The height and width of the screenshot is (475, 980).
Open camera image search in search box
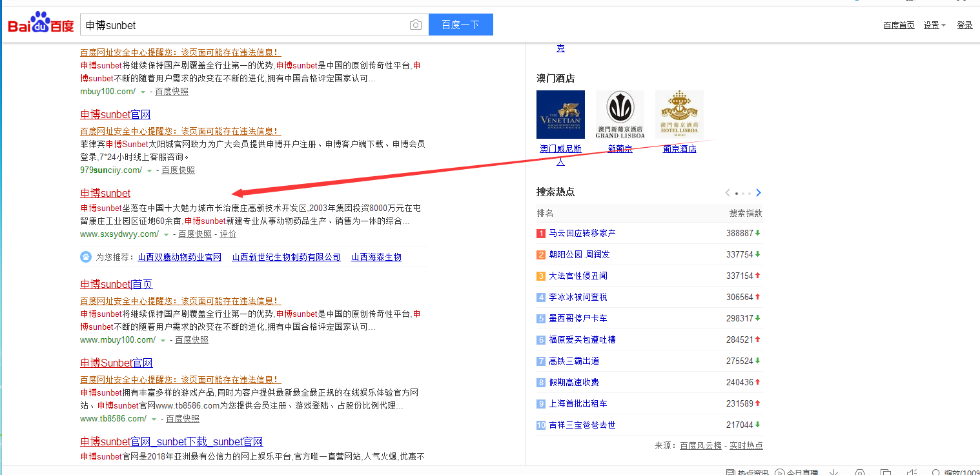416,25
